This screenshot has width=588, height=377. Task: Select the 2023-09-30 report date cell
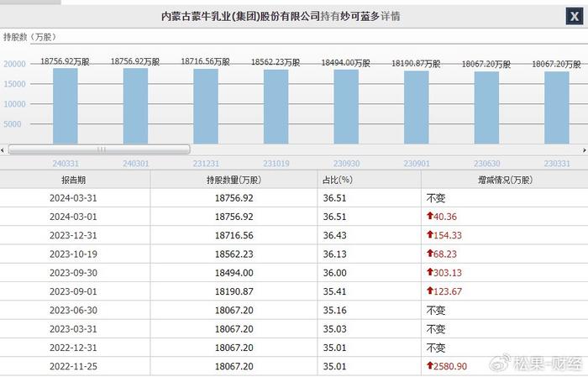[74, 273]
